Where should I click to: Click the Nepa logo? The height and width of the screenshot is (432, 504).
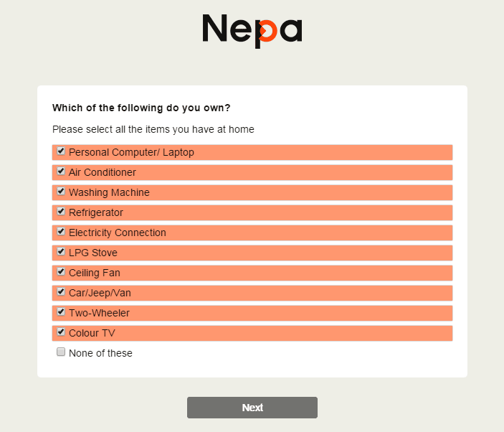[x=252, y=31]
